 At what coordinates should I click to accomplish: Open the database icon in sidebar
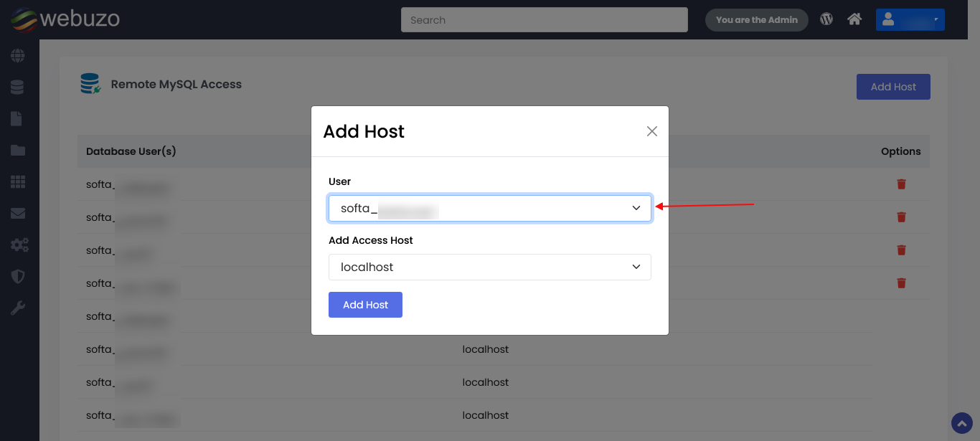(17, 87)
